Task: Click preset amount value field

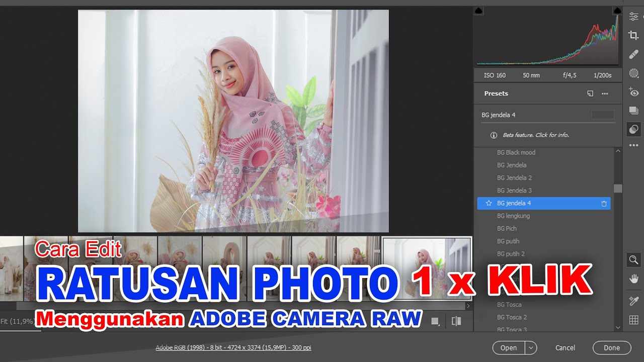Action: (602, 115)
